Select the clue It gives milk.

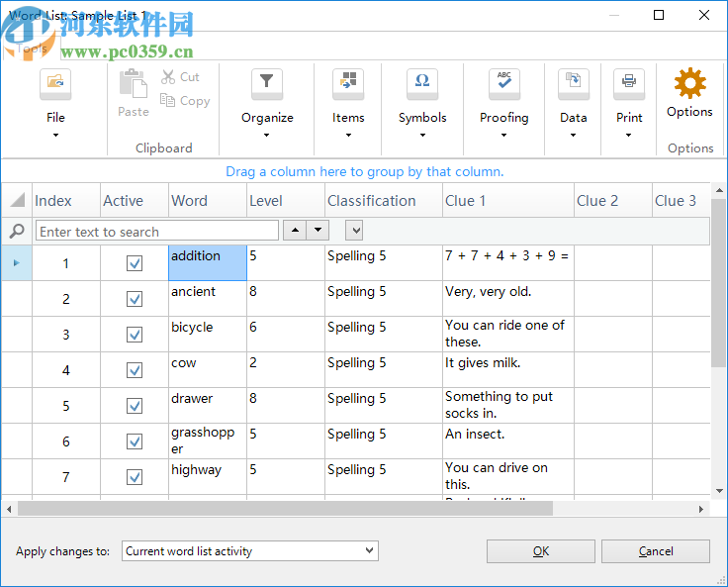point(508,370)
